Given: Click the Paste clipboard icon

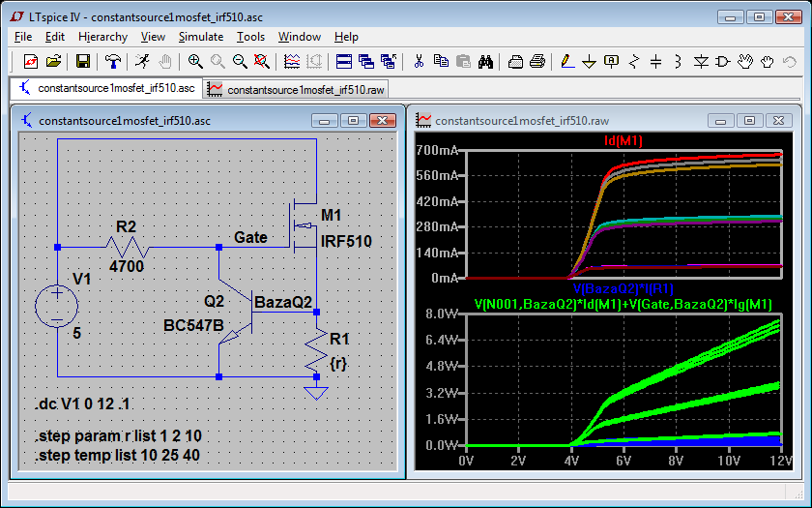Looking at the screenshot, I should [463, 62].
